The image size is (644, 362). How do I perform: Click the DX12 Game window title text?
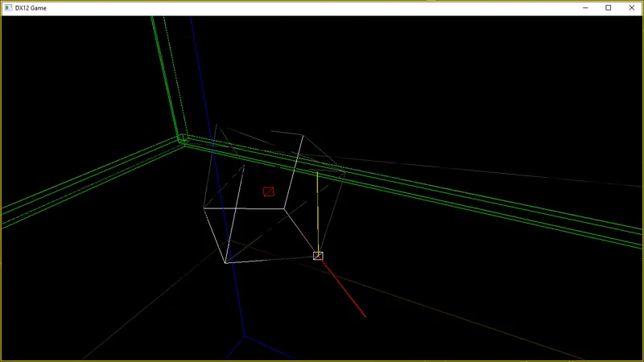(31, 8)
